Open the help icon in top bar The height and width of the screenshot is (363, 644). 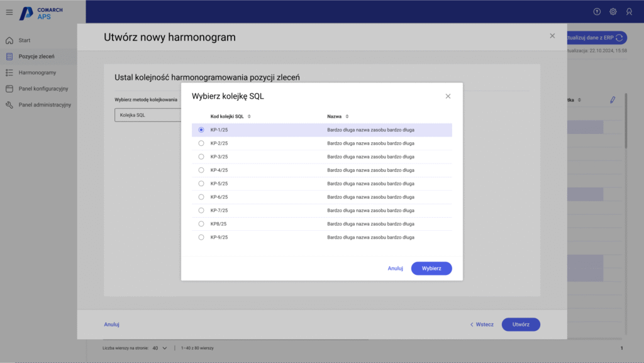pos(597,12)
